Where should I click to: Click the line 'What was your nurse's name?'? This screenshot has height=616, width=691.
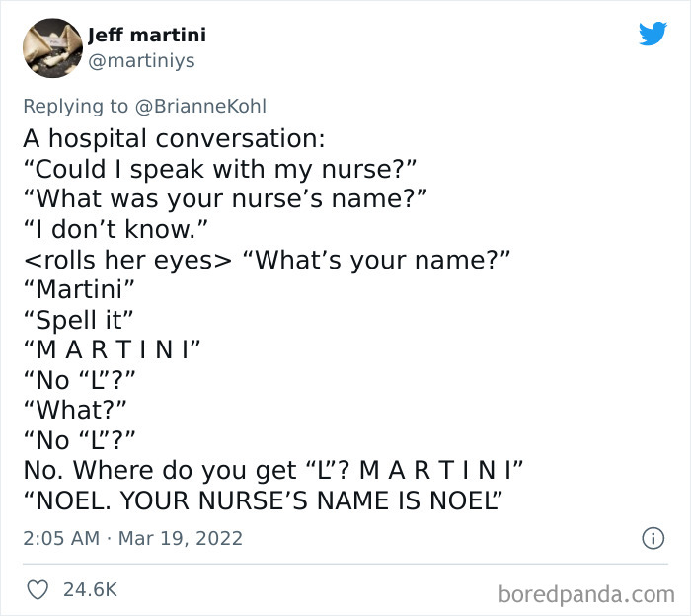pyautogui.click(x=225, y=199)
